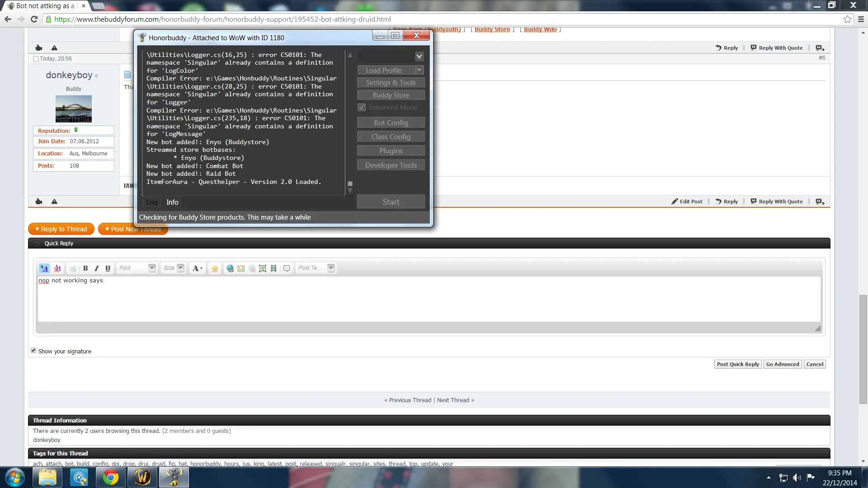868x488 pixels.
Task: Toggle italic formatting in quick reply
Action: (96, 268)
